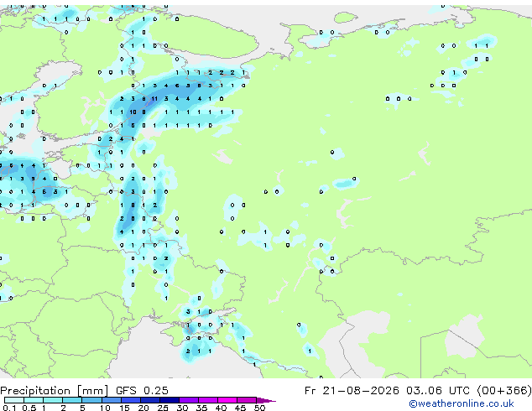532x411 pixels.
Task: Click the 20–25 mm legend color swatch
Action: [x=149, y=400]
